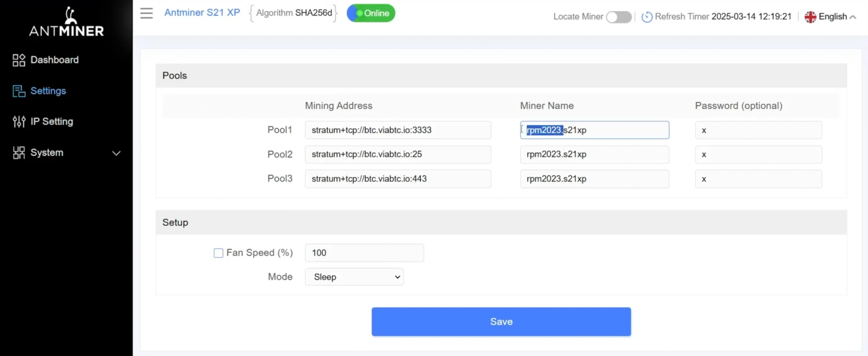Click the Pool1 mining address field
Viewport: 868px width, 356px height.
[398, 130]
